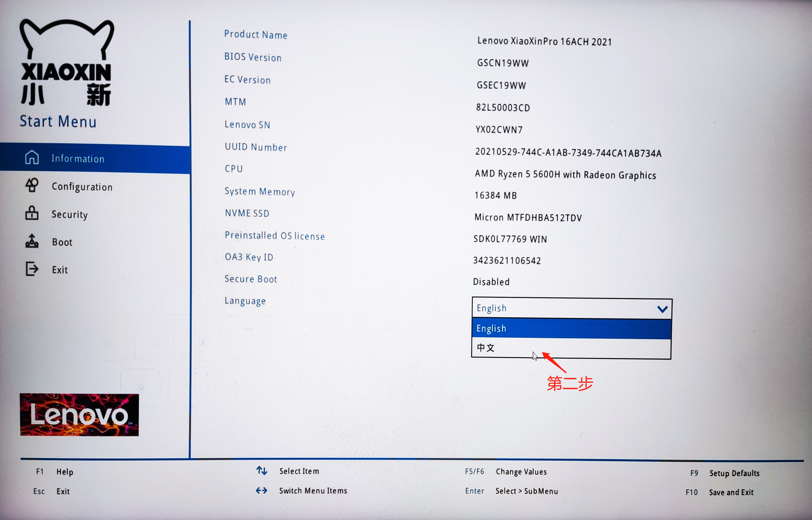Click F9 Setup Defaults

pyautogui.click(x=725, y=473)
